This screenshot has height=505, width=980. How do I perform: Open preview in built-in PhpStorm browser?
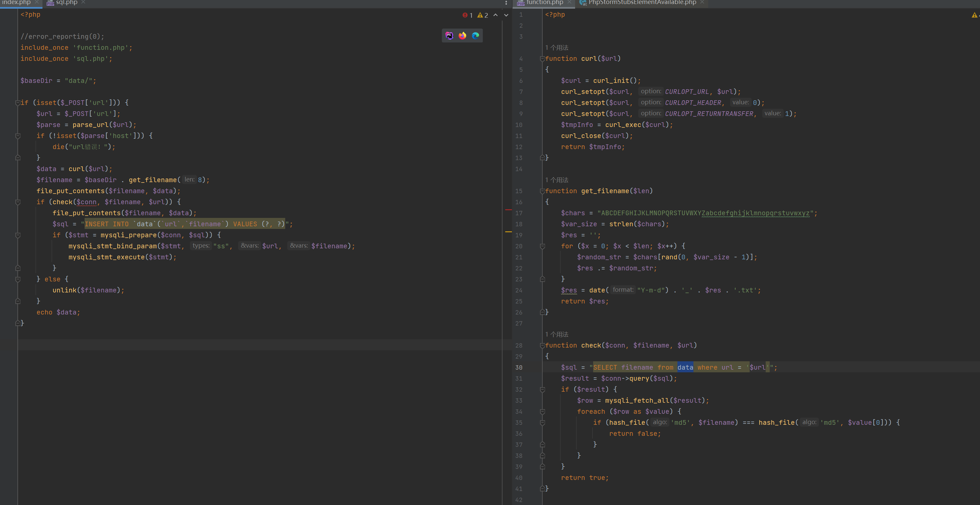coord(449,35)
